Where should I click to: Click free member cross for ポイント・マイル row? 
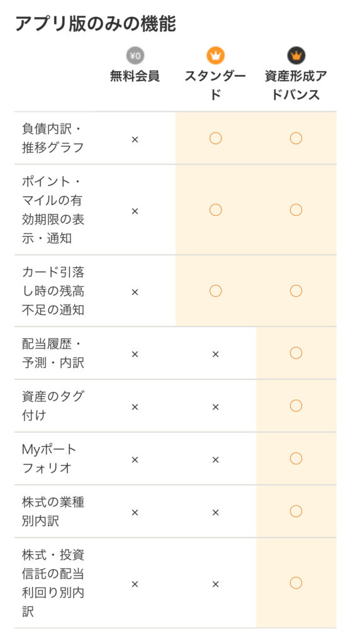135,211
